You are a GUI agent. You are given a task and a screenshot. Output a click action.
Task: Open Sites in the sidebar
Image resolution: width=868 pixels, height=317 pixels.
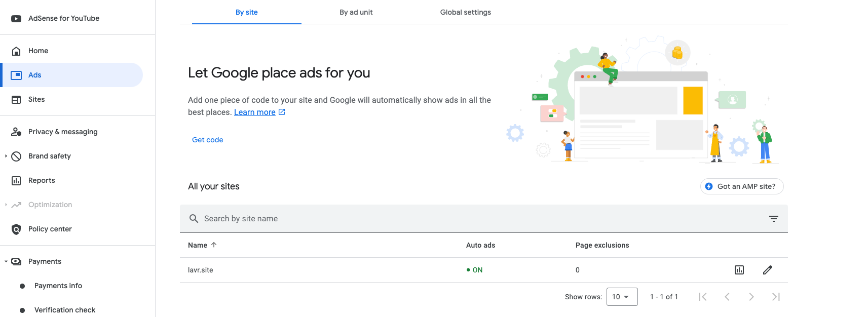click(x=36, y=100)
